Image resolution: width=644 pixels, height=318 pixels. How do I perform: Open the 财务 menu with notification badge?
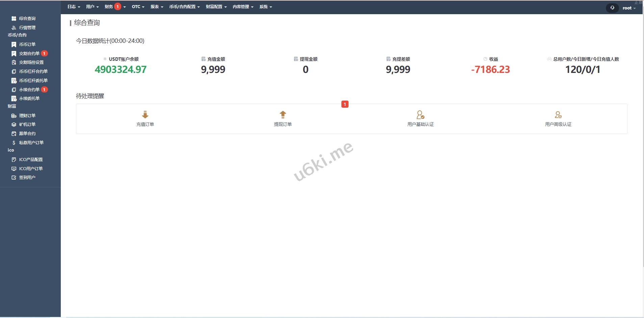109,7
